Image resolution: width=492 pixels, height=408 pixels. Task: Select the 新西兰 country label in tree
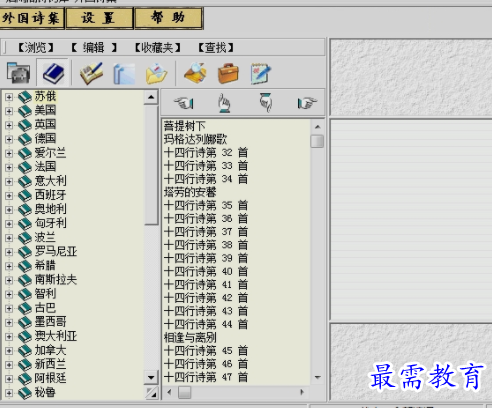click(51, 364)
